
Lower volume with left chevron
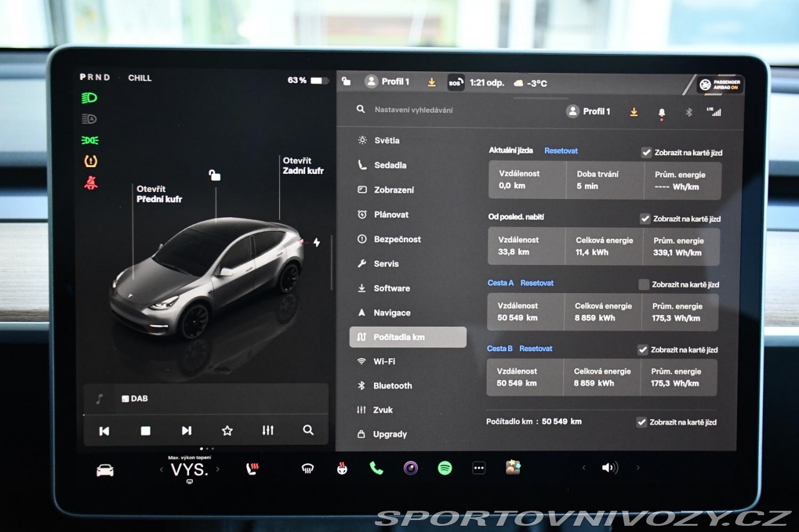(x=584, y=468)
